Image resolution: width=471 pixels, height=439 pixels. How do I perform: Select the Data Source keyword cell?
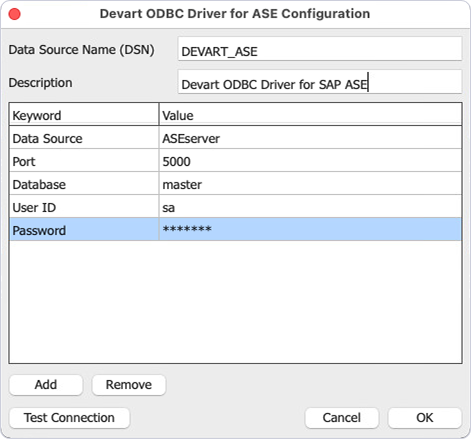tap(84, 138)
